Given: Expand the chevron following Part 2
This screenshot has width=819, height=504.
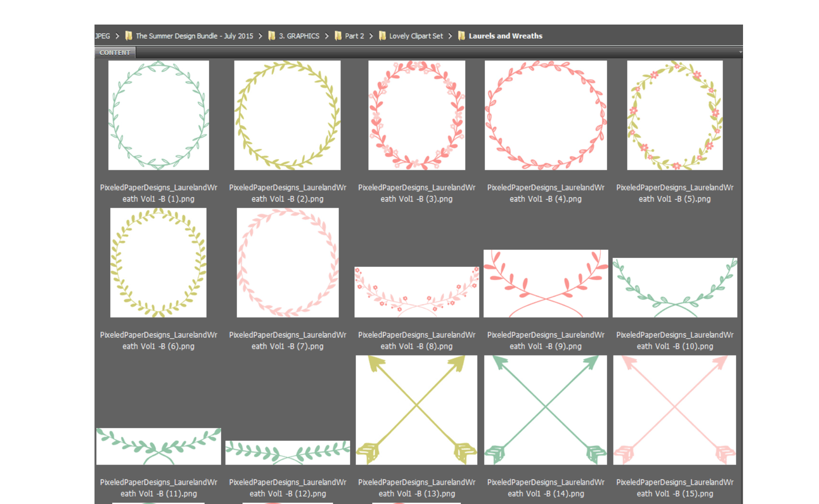Looking at the screenshot, I should [371, 36].
